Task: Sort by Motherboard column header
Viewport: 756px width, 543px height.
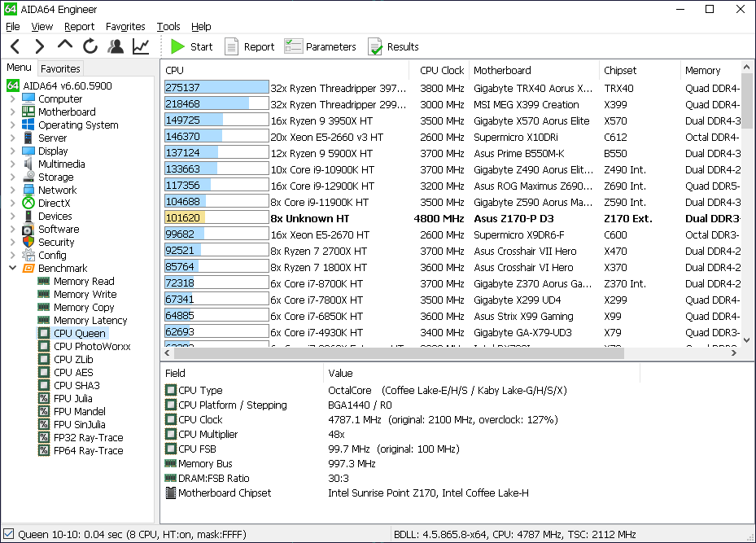Action: pos(533,70)
